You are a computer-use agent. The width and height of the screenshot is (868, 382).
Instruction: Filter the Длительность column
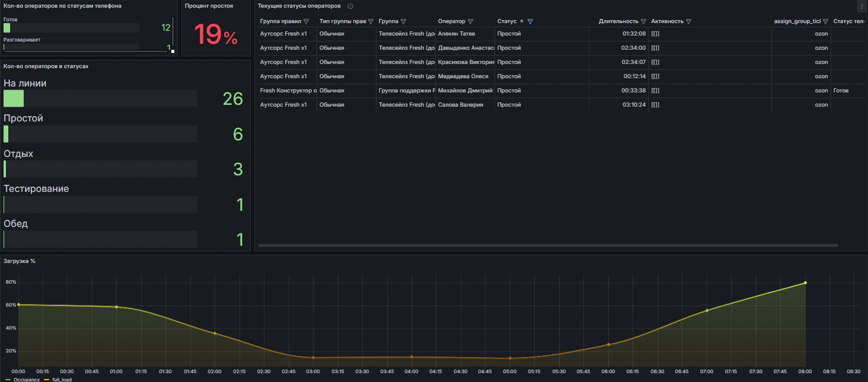643,21
